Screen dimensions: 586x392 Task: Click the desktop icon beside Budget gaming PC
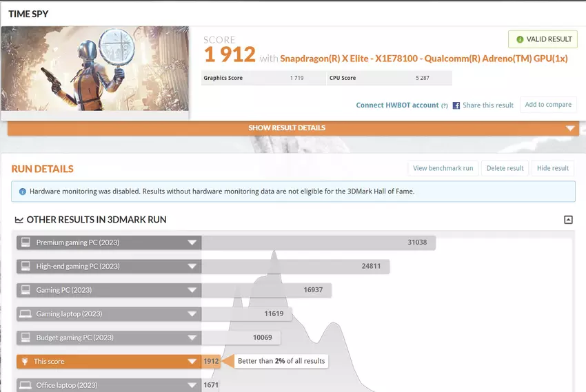point(26,338)
